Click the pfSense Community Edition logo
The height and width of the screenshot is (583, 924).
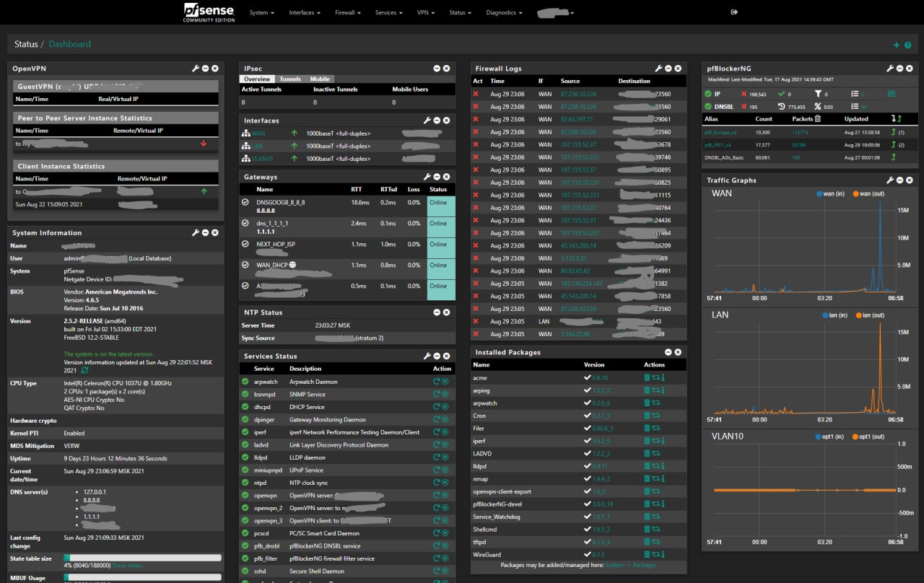pos(209,12)
